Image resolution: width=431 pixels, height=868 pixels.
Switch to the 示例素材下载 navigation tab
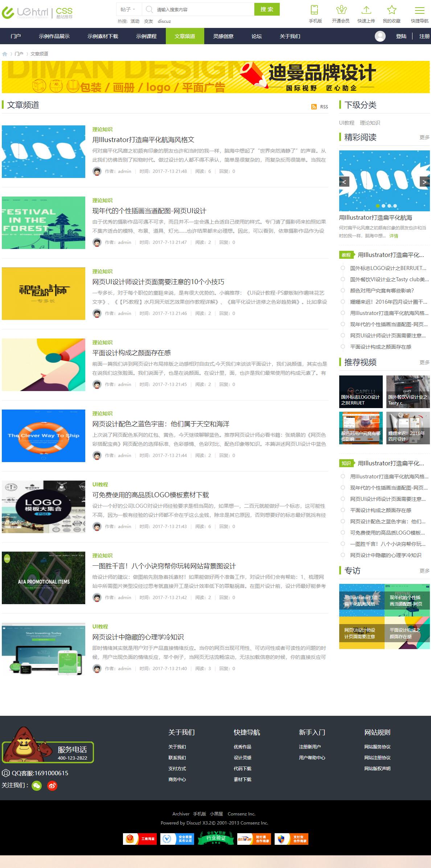pyautogui.click(x=103, y=36)
